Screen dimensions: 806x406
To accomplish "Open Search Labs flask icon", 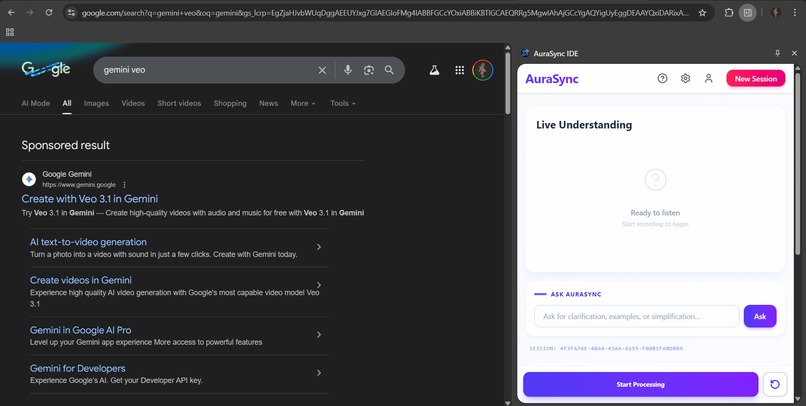I will coord(434,70).
